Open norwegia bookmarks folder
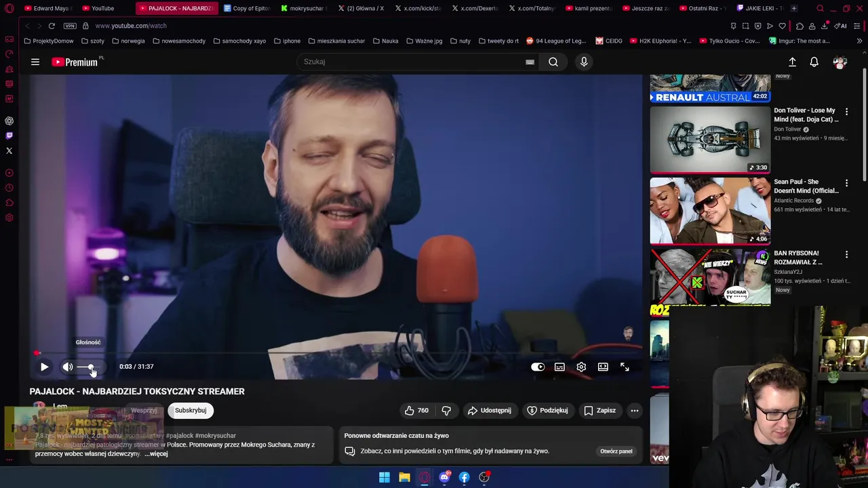 point(128,41)
